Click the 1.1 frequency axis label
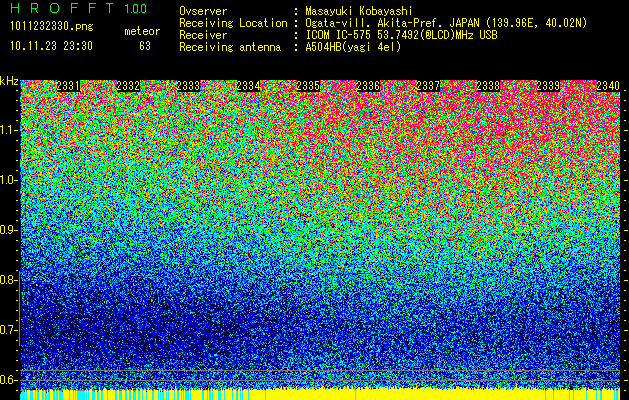This screenshot has width=629, height=400. coord(8,130)
